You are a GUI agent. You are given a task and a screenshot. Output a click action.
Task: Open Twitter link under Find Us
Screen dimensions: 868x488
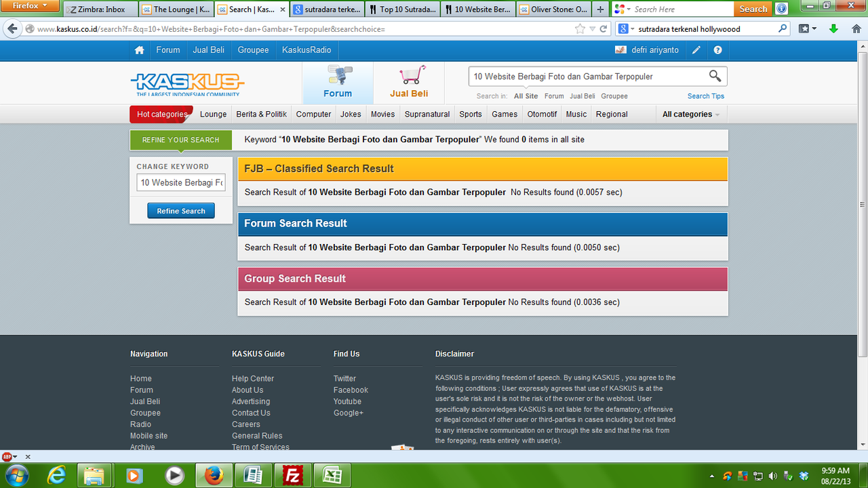point(344,378)
